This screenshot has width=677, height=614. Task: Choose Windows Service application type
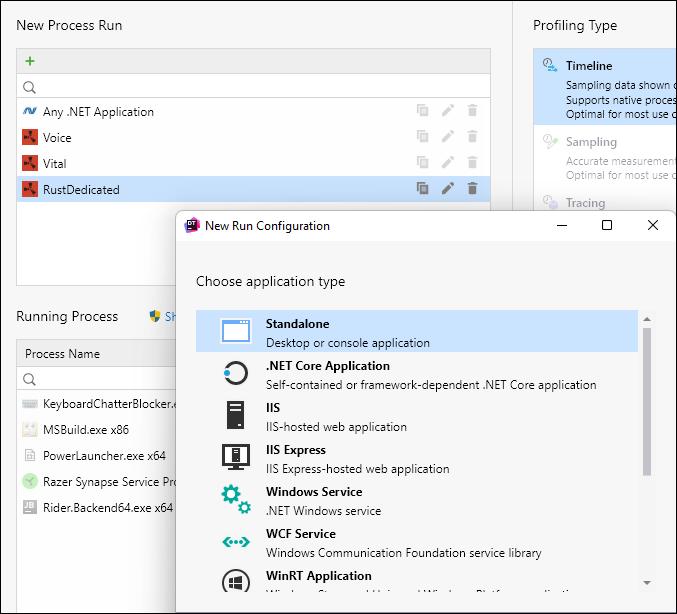coord(416,500)
